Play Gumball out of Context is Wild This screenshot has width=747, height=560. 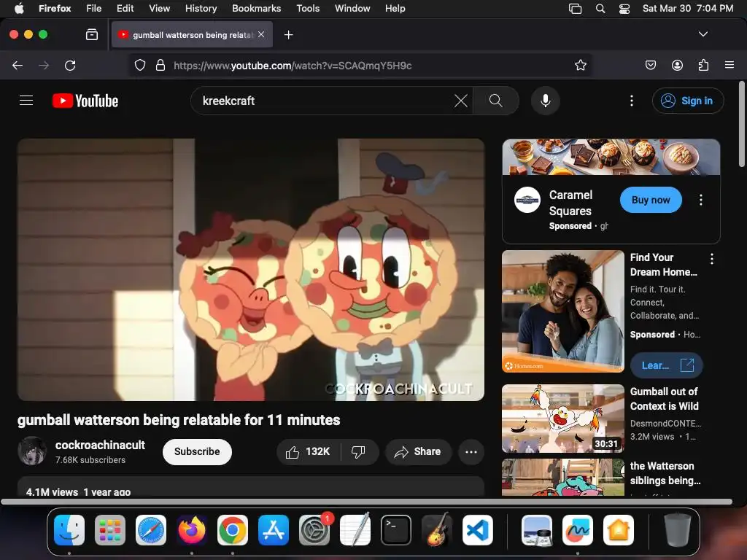tap(562, 419)
